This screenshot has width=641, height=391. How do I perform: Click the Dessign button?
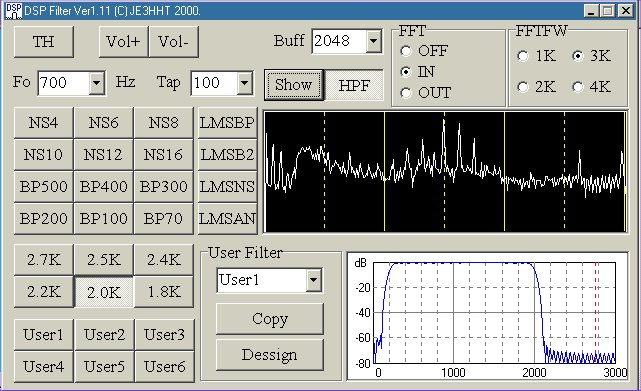(x=270, y=355)
